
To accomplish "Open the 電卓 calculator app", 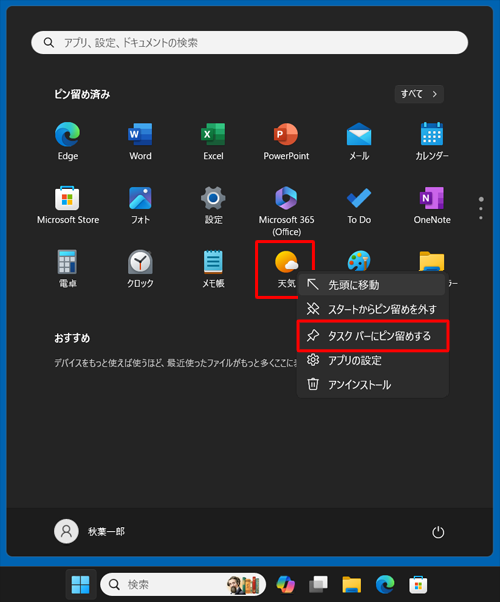I will pyautogui.click(x=68, y=269).
